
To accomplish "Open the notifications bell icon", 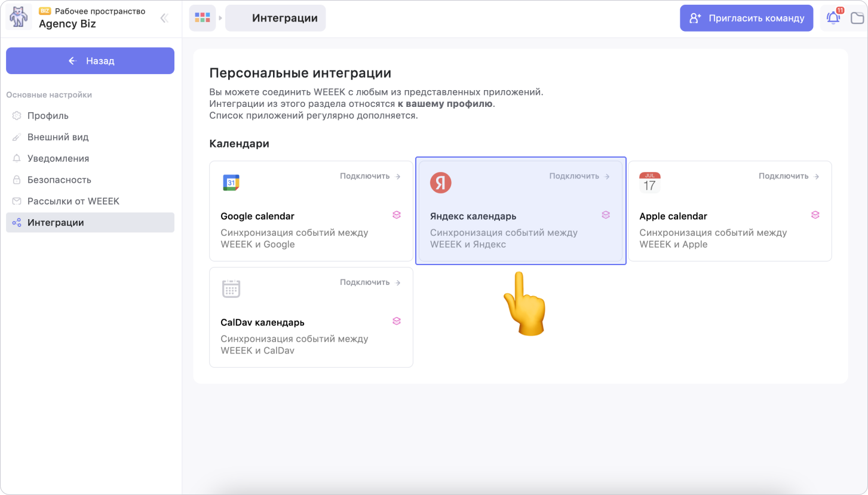I will [833, 18].
